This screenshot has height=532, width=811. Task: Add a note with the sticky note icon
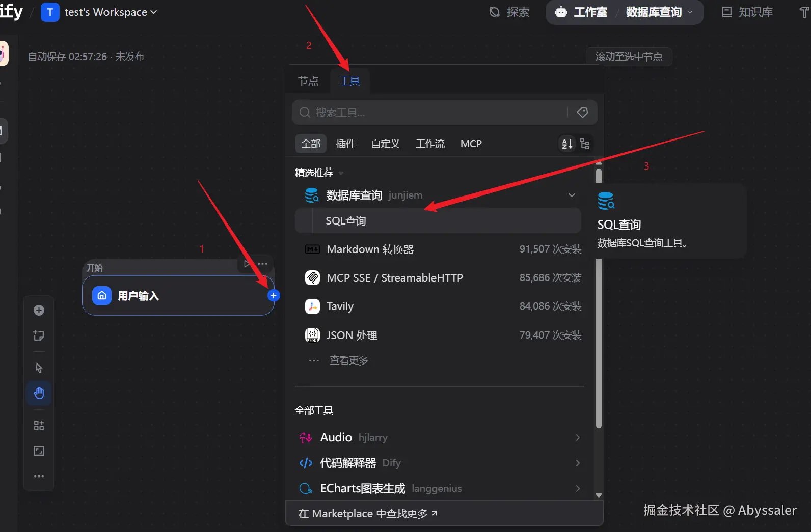coord(39,335)
